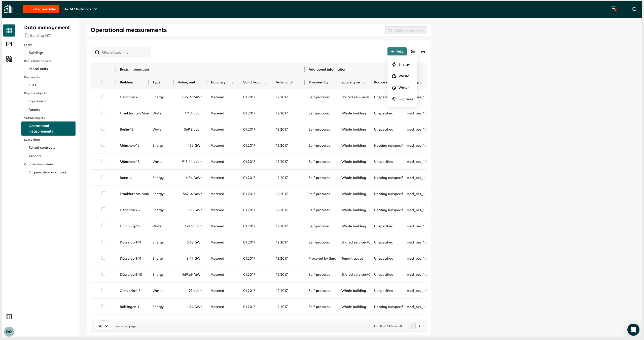Click the previous results page arrow
This screenshot has height=340, width=644.
[x=413, y=326]
